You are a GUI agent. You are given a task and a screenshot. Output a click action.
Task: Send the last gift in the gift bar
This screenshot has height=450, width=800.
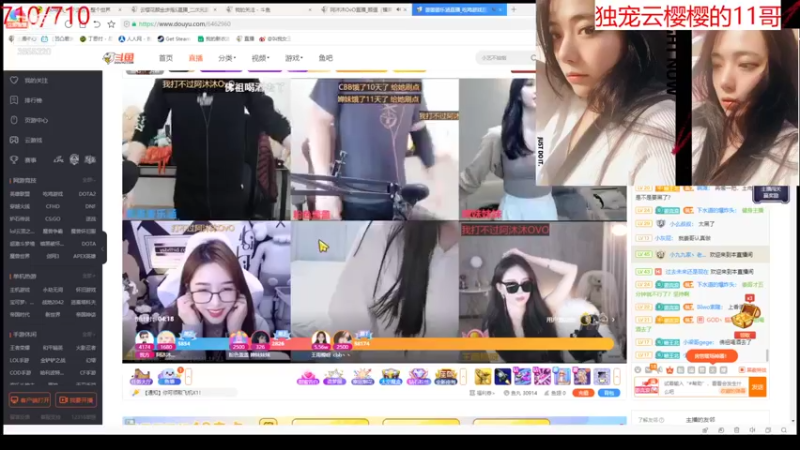pyautogui.click(x=602, y=377)
